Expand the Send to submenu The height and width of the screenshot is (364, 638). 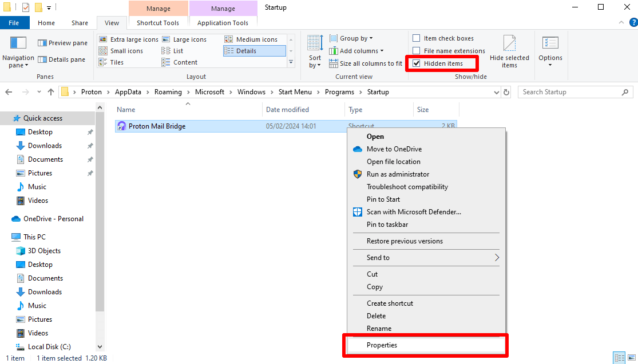tap(426, 258)
